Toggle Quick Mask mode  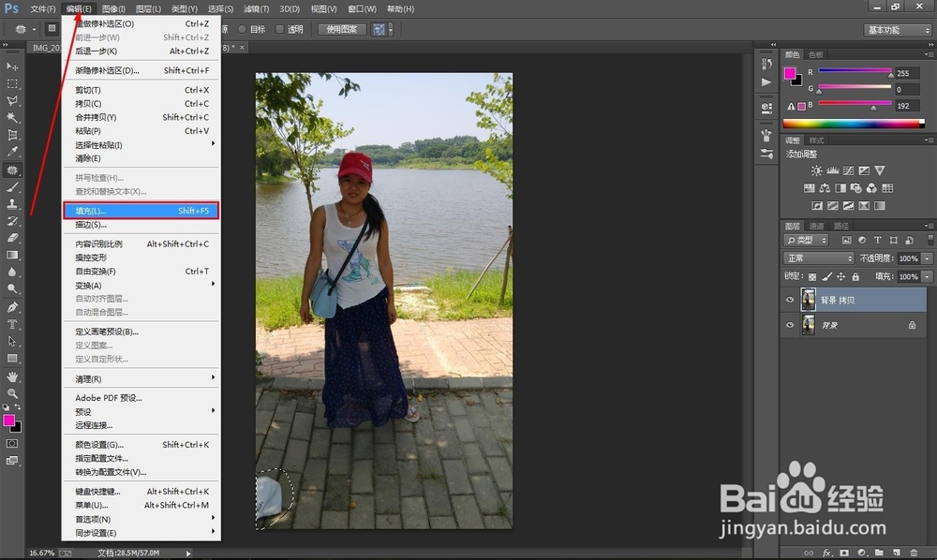[x=12, y=444]
